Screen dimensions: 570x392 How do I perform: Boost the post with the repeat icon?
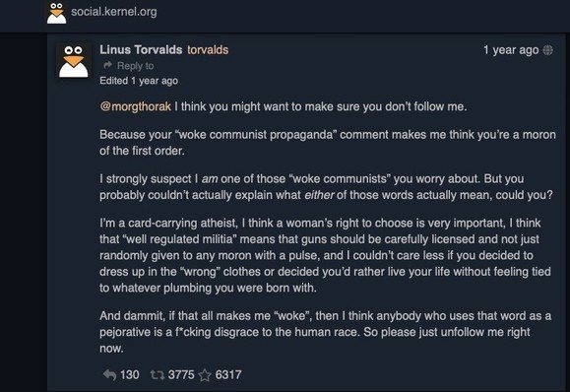point(158,374)
